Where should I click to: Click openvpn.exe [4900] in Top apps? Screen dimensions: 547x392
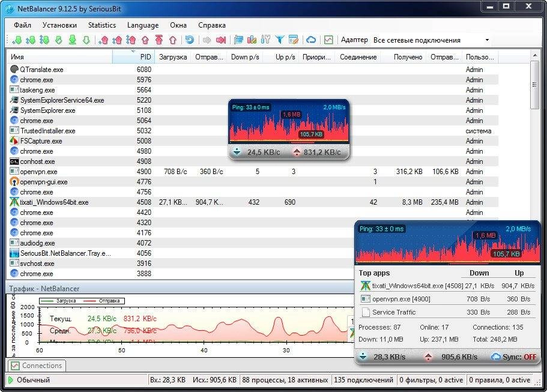(447, 299)
